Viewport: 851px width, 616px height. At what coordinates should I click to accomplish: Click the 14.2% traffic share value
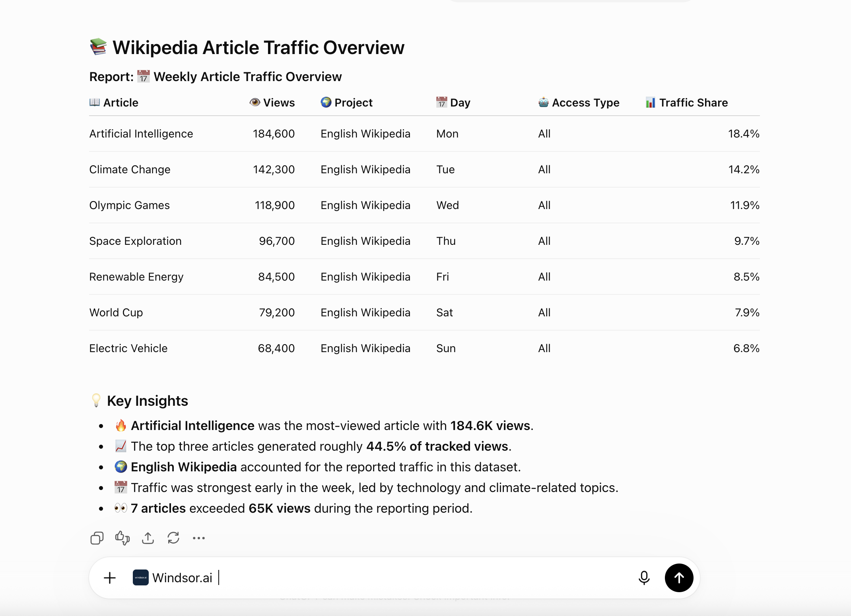[x=744, y=170]
